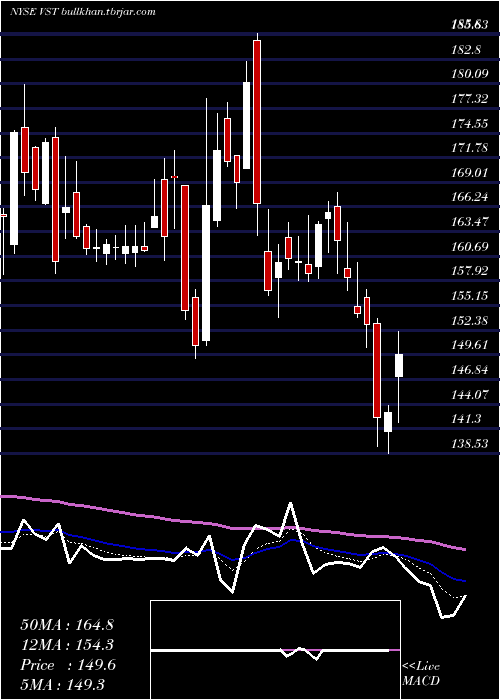
Task: Click the 160.69 price axis label
Action: 470,246
